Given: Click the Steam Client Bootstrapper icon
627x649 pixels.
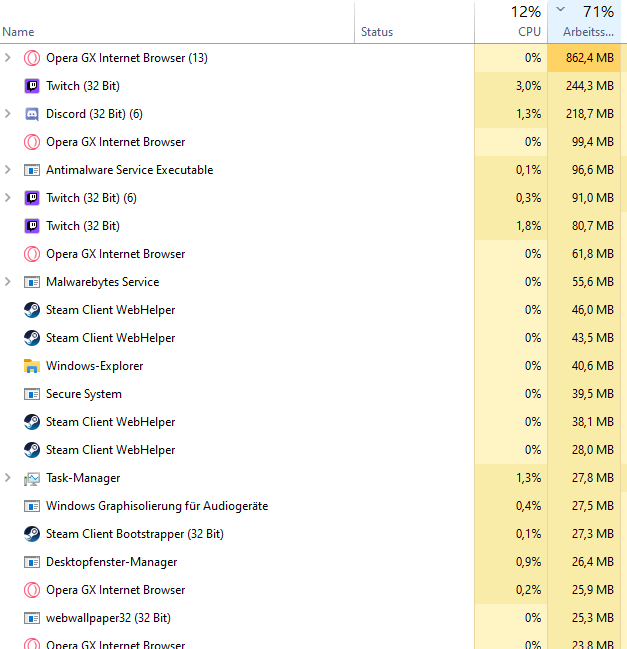Looking at the screenshot, I should 32,534.
